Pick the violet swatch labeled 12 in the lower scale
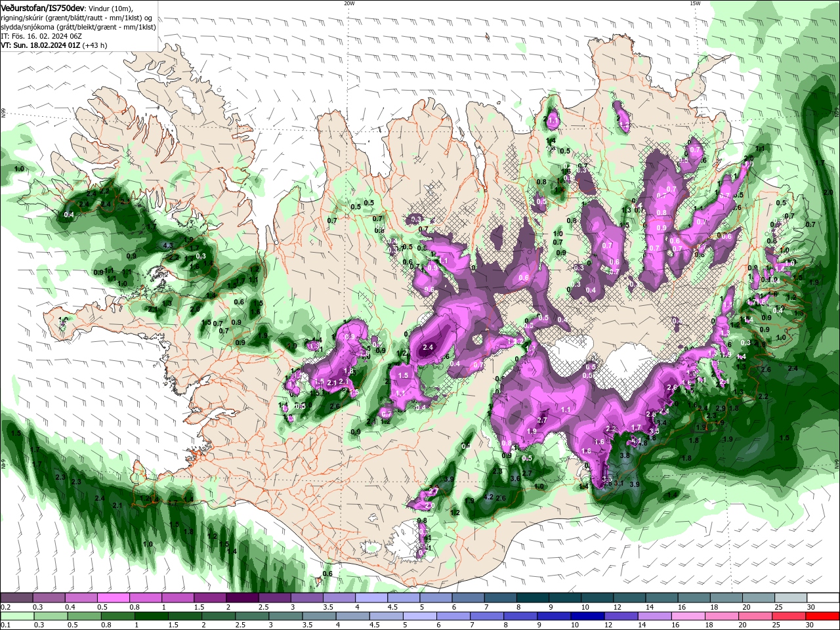Screen dimensions: 840x630 [x=621, y=616]
